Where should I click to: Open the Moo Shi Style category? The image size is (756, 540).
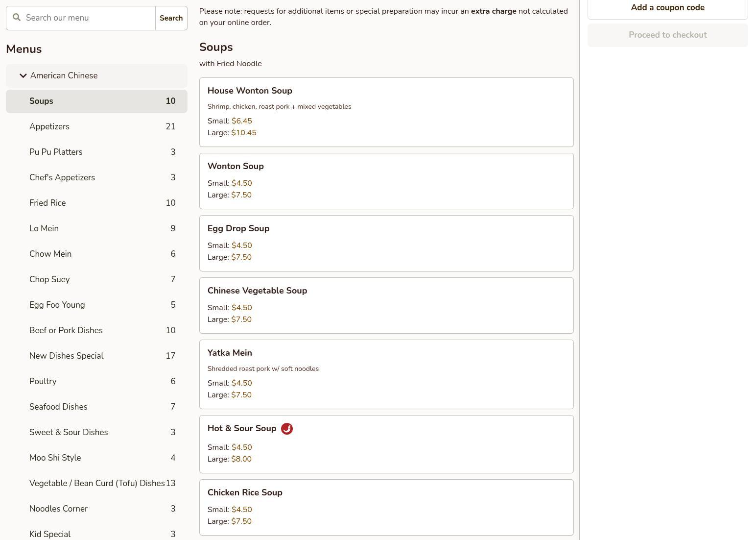[x=96, y=458]
